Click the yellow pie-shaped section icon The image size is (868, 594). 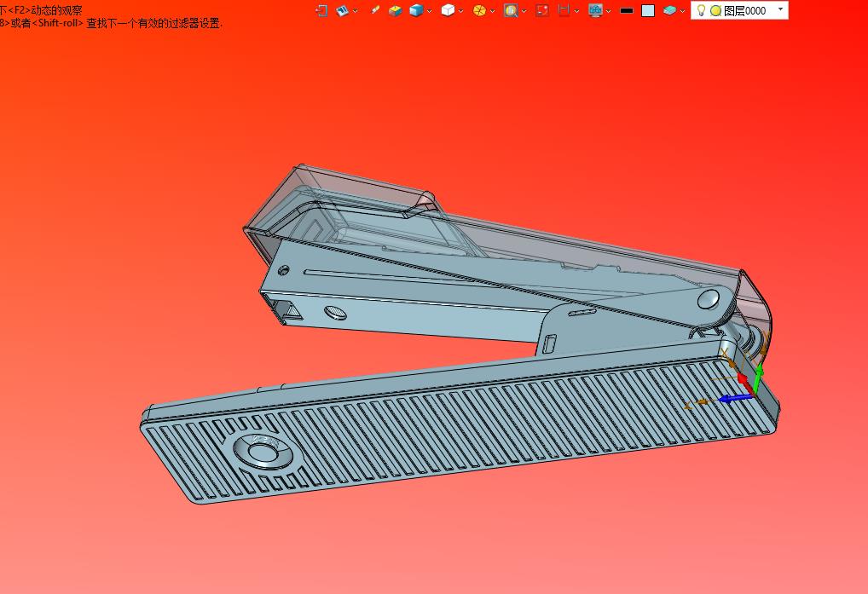pyautogui.click(x=479, y=10)
